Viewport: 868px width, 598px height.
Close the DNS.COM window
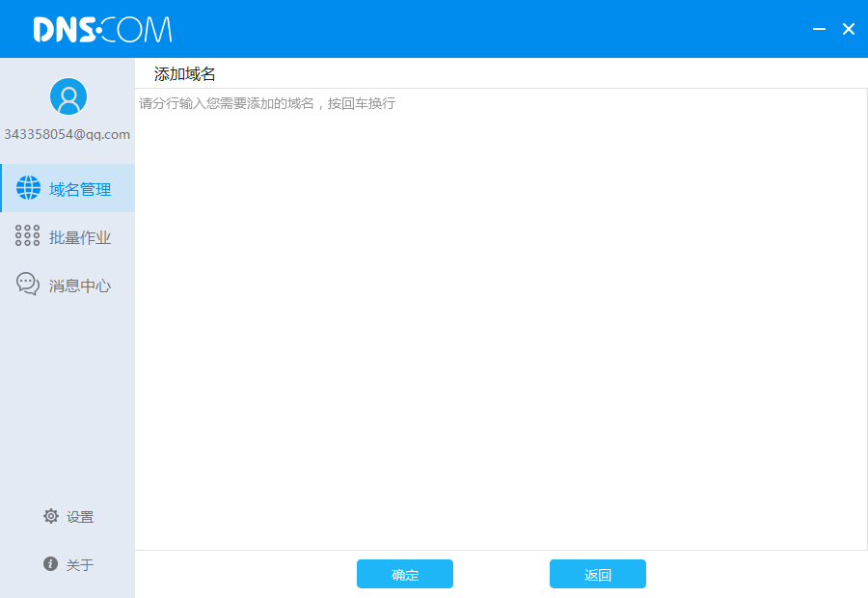coord(849,29)
